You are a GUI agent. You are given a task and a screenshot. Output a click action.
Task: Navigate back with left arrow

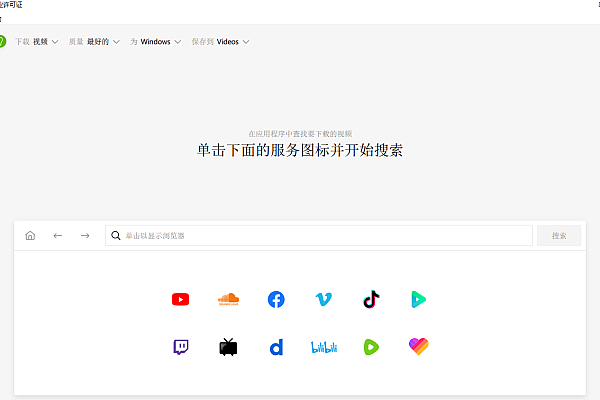[58, 235]
